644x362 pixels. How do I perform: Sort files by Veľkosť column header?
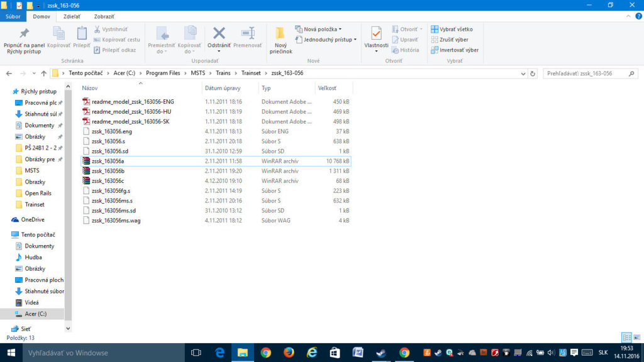pos(327,88)
